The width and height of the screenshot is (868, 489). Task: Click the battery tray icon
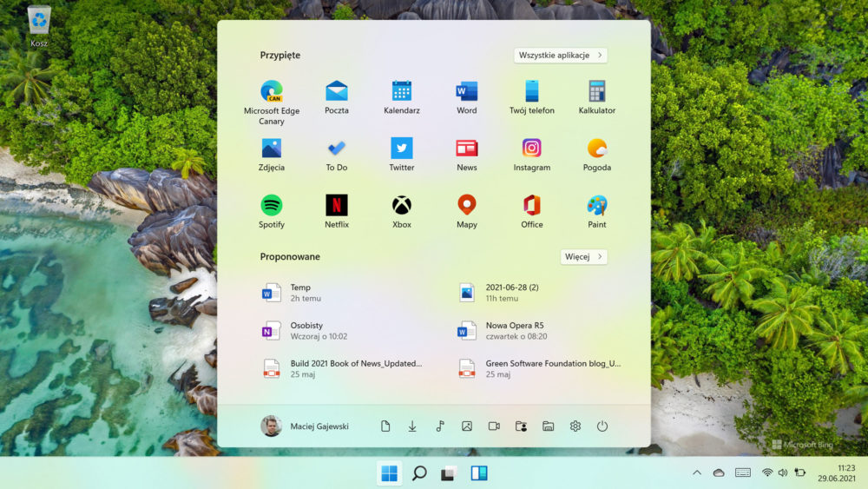tap(800, 473)
